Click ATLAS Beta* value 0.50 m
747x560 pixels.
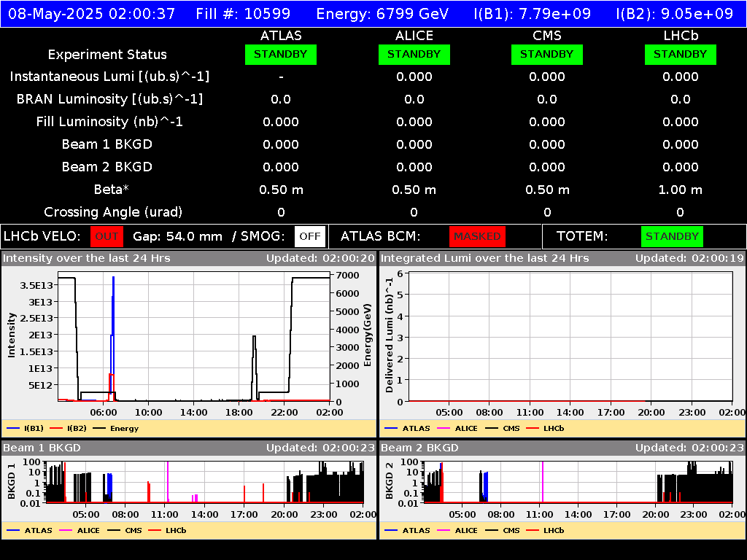click(281, 190)
